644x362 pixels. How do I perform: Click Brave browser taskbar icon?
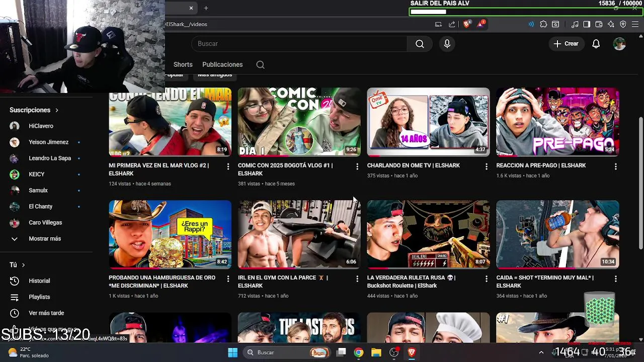click(412, 352)
